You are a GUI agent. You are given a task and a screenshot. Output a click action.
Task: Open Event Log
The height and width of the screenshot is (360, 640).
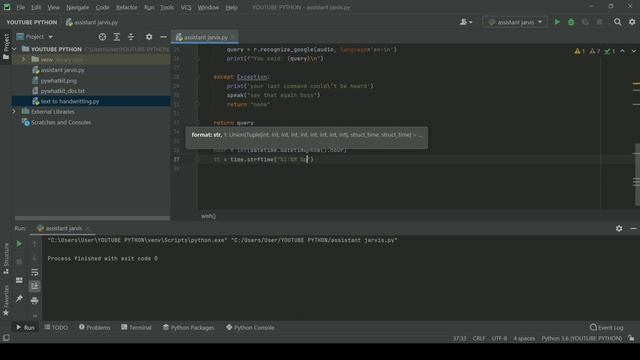pos(607,327)
